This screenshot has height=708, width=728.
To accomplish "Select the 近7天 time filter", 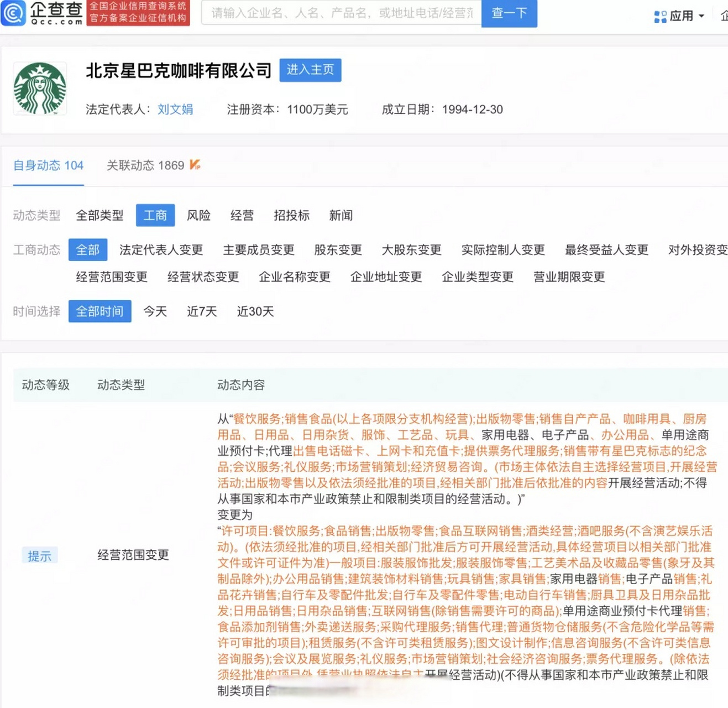I will (x=201, y=311).
